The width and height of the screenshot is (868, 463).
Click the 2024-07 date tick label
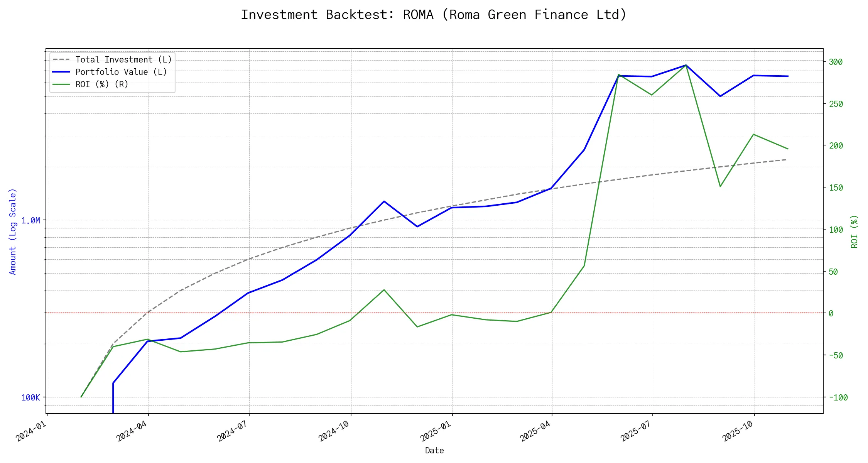[232, 431]
